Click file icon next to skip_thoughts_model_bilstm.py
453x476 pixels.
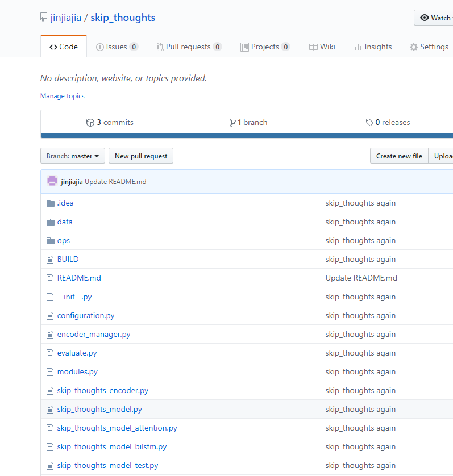click(50, 447)
